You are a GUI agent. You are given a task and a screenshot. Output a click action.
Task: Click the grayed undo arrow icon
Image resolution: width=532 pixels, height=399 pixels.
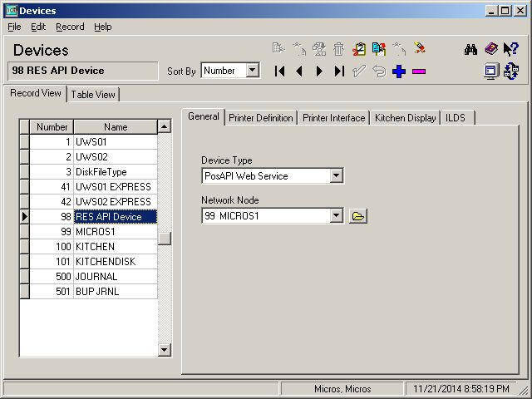(379, 71)
